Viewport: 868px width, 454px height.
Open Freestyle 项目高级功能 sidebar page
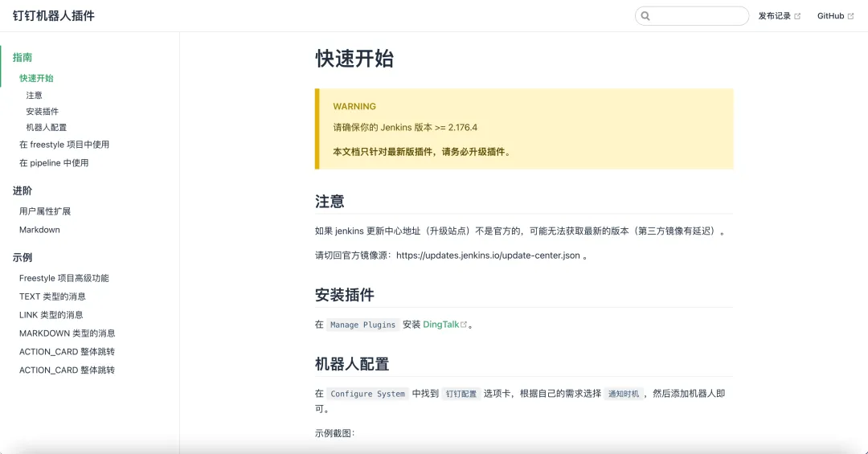point(64,278)
